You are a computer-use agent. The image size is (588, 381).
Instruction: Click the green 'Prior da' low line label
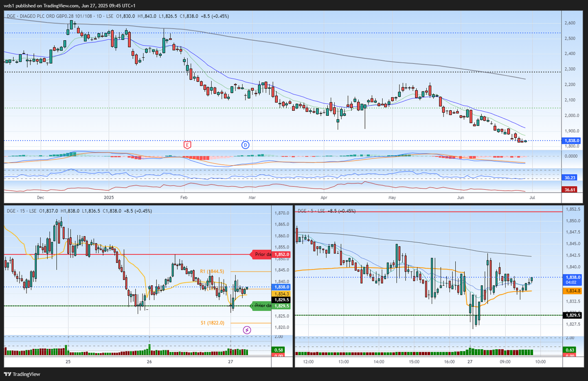261,305
